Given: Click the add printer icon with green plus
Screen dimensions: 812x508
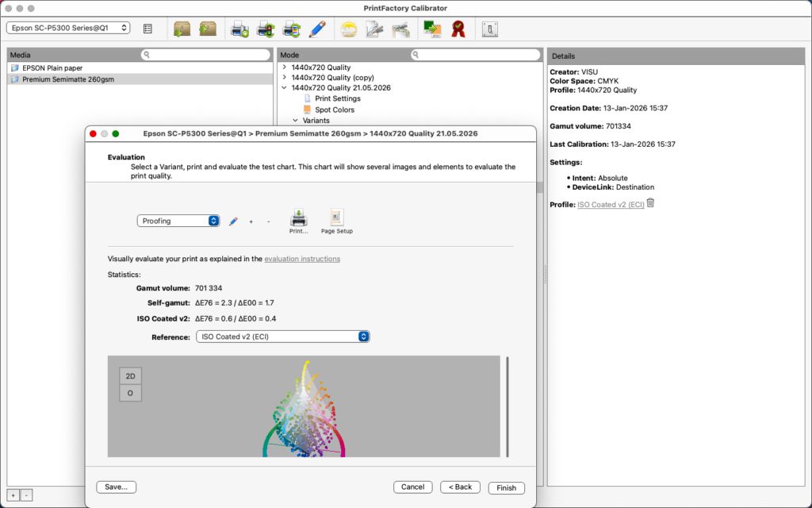Looking at the screenshot, I should click(x=239, y=29).
